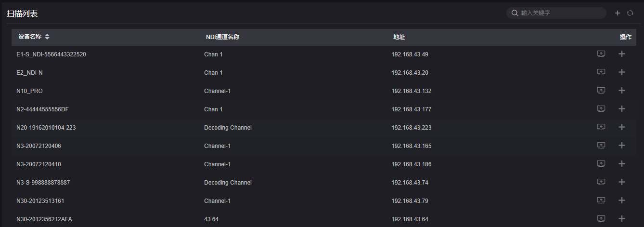Screen dimensions: 644x227
Task: Click the screen preview icon for N30-20123513161
Action: click(x=601, y=200)
